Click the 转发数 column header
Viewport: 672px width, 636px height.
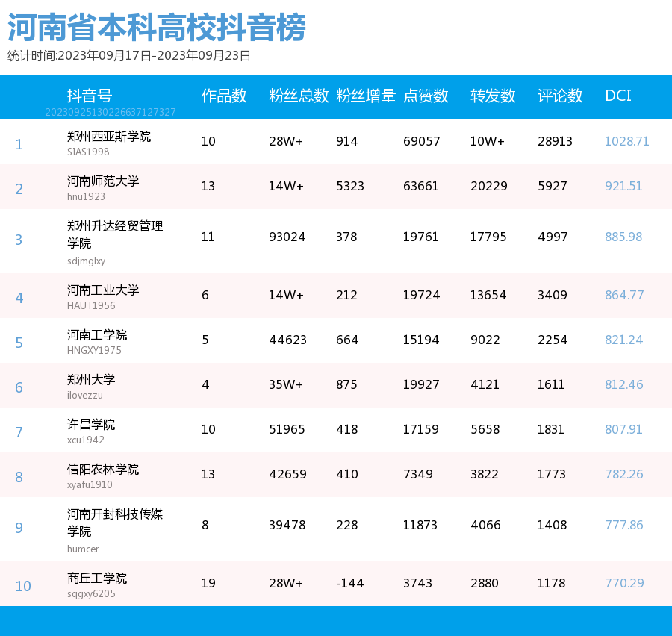pos(493,96)
